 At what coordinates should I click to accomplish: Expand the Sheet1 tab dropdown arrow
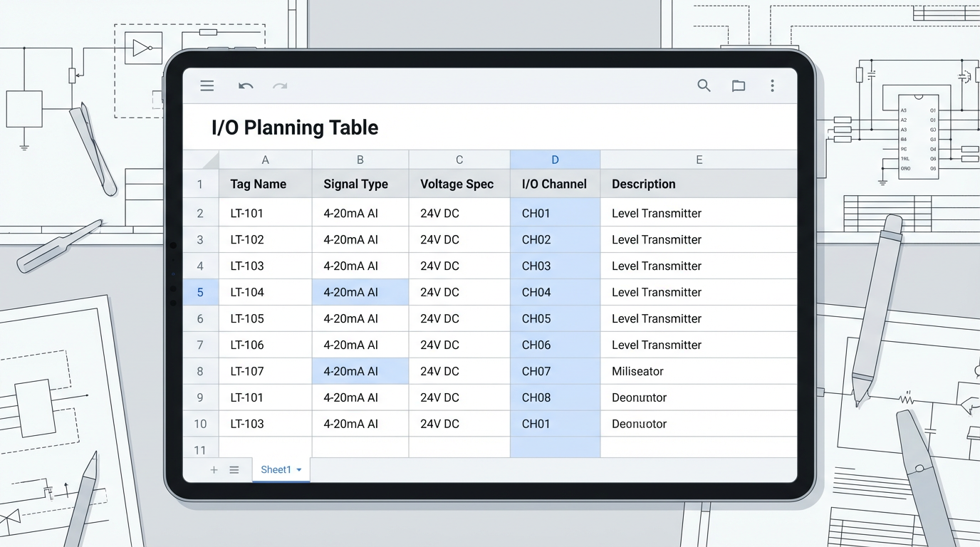click(299, 470)
